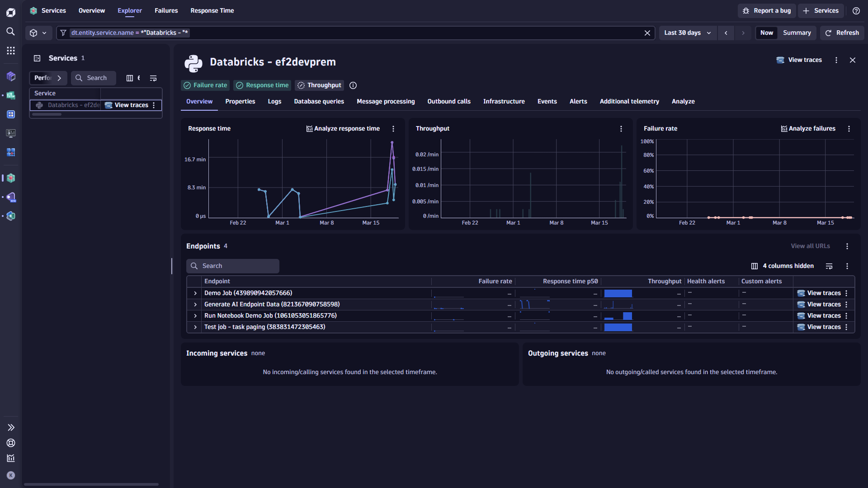This screenshot has height=488, width=868.
Task: Click the Dynatrace logo at top left
Action: 10,12
